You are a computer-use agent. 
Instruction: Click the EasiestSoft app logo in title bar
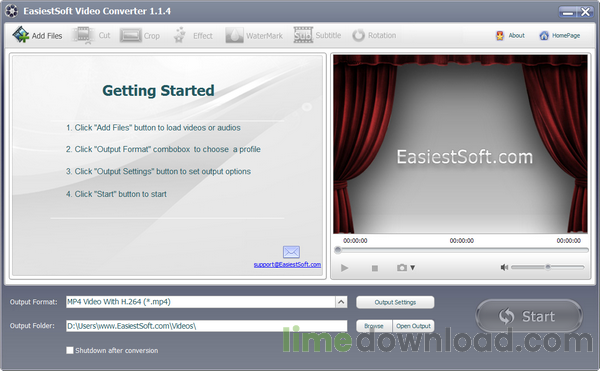(11, 11)
